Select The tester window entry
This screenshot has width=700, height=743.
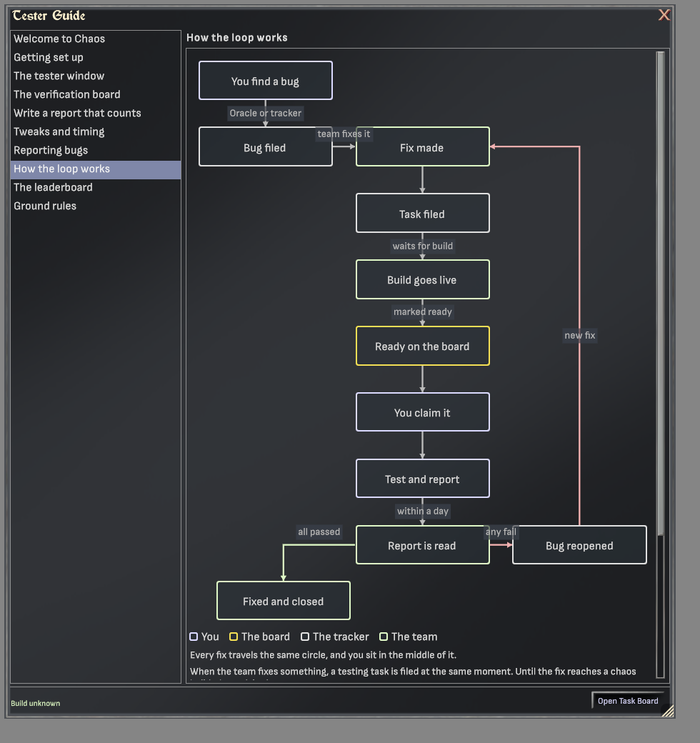(x=96, y=76)
